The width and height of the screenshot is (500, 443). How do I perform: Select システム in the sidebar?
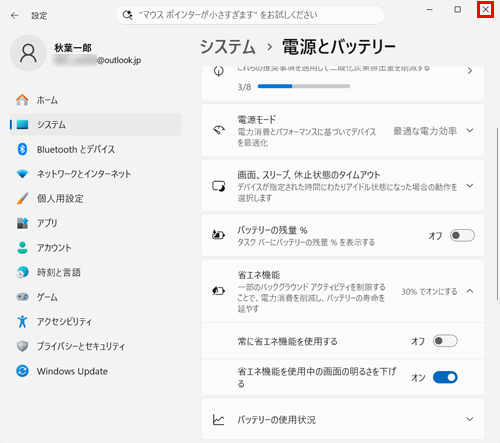point(96,124)
